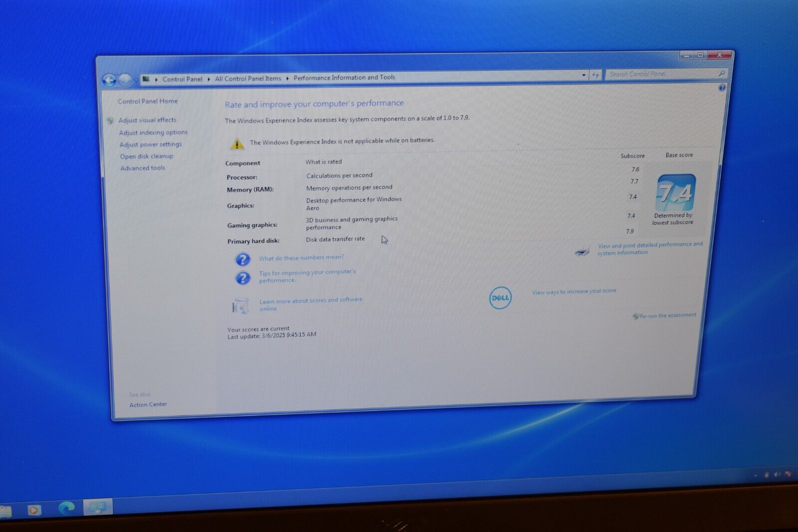798x532 pixels.
Task: Click shield icon beside Adjust visual effects
Action: coord(110,121)
